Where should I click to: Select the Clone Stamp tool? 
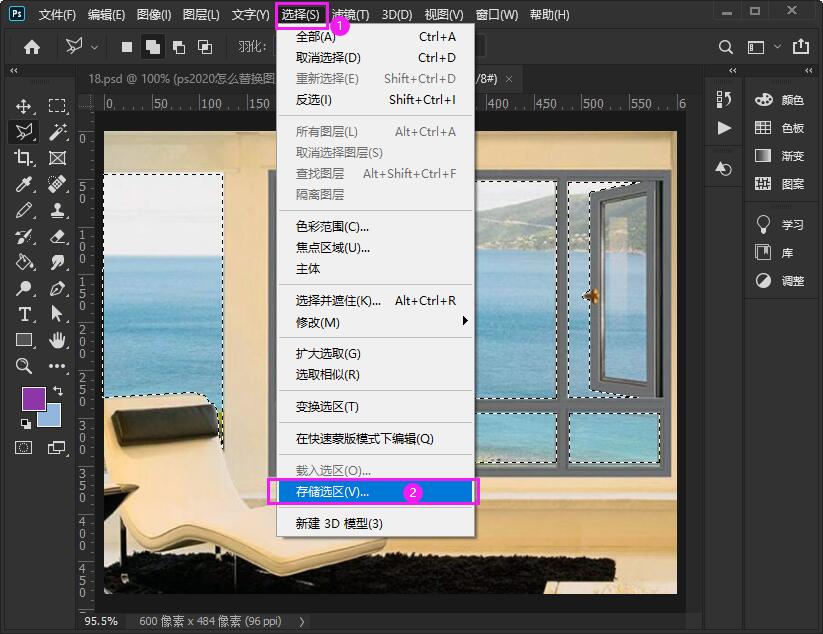(x=57, y=210)
